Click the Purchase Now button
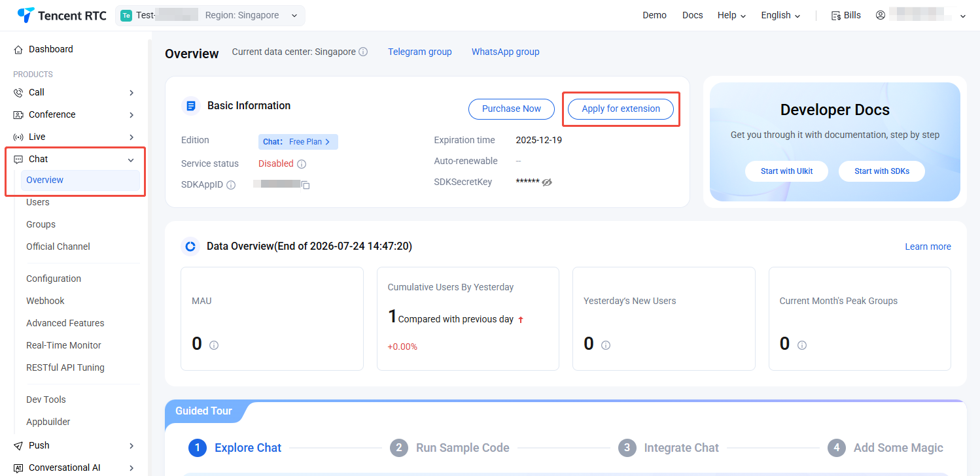 pyautogui.click(x=512, y=109)
